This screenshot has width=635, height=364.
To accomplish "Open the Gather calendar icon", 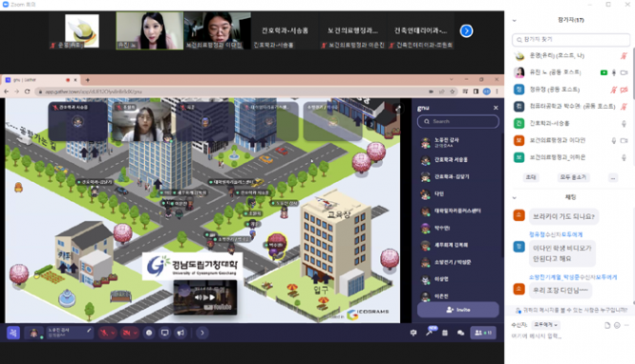I will (444, 333).
